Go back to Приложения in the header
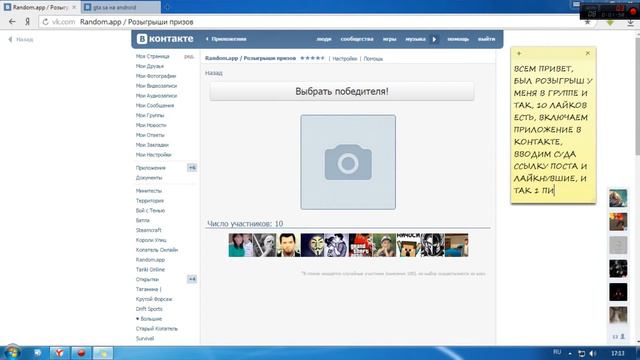The height and width of the screenshot is (360, 640). click(x=226, y=39)
